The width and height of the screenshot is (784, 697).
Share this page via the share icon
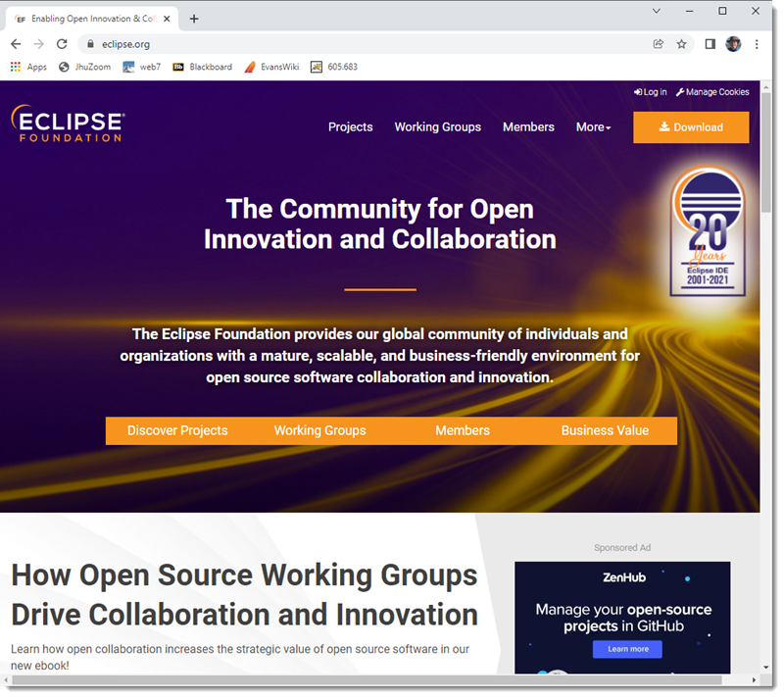tap(658, 44)
